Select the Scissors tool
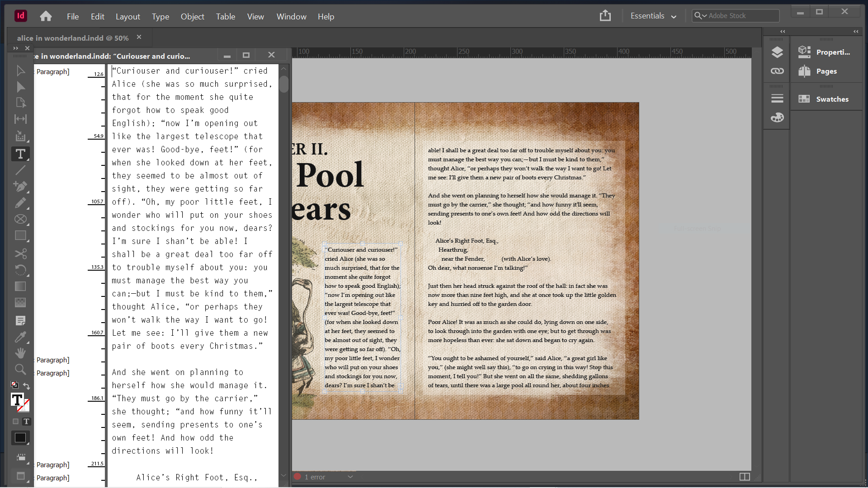Image resolution: width=868 pixels, height=488 pixels. [20, 254]
